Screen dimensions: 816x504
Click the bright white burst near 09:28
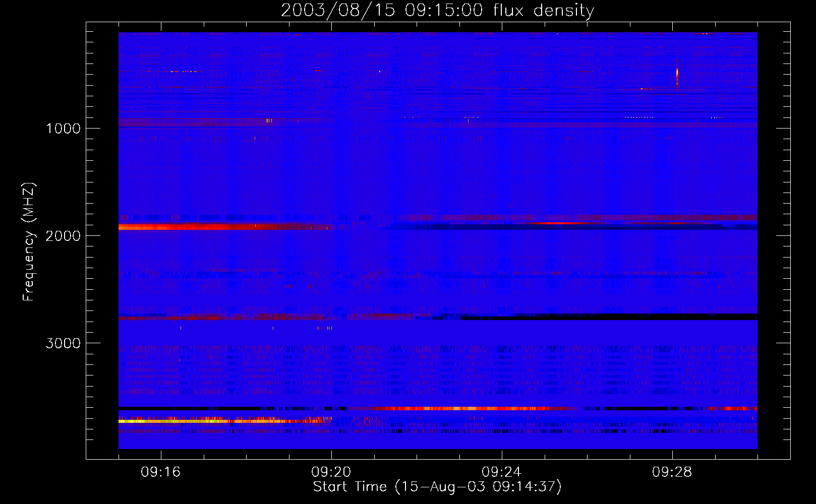click(x=677, y=77)
